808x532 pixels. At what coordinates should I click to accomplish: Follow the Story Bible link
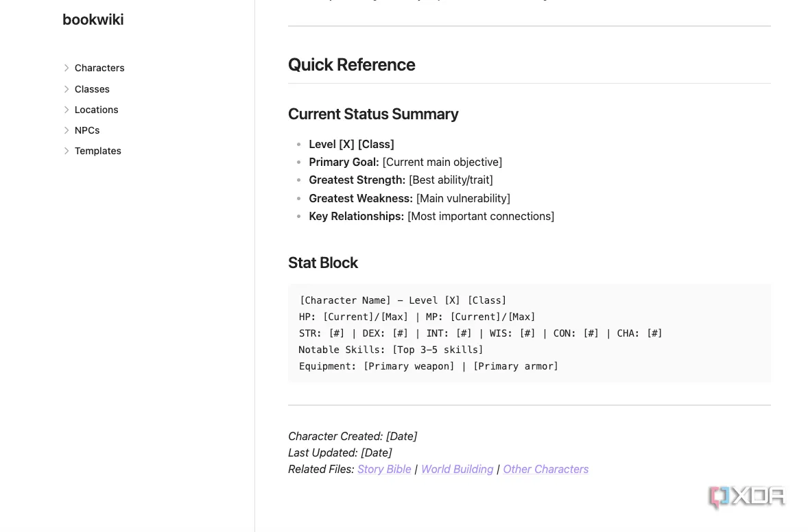click(384, 469)
